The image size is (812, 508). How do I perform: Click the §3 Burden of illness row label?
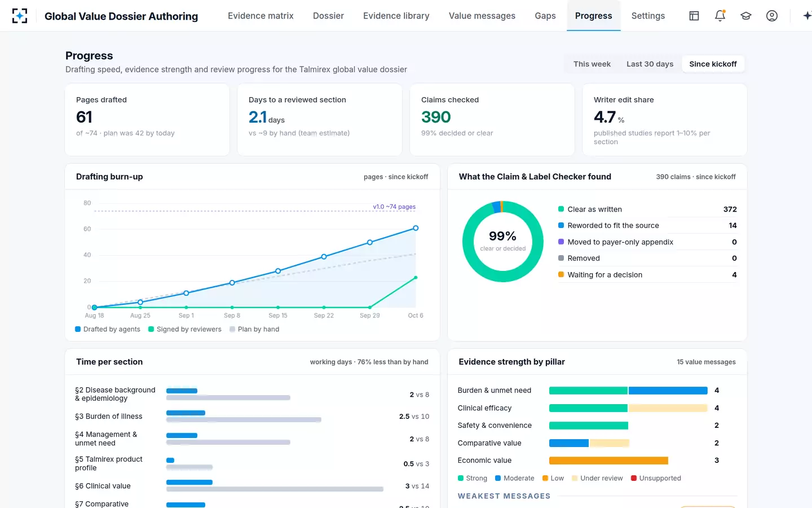tap(109, 416)
